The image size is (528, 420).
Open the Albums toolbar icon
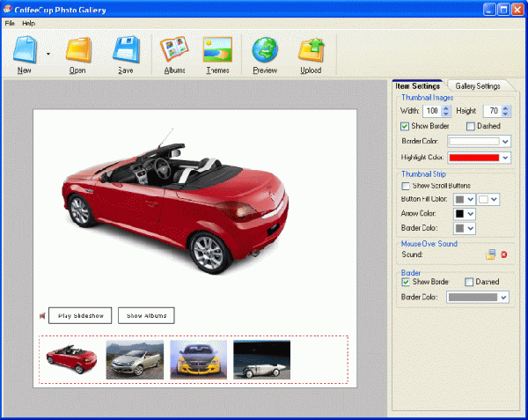pyautogui.click(x=174, y=51)
